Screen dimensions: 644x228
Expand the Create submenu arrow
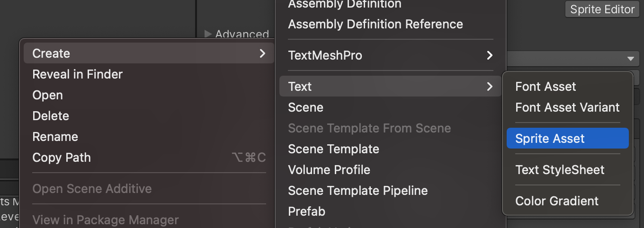(262, 53)
